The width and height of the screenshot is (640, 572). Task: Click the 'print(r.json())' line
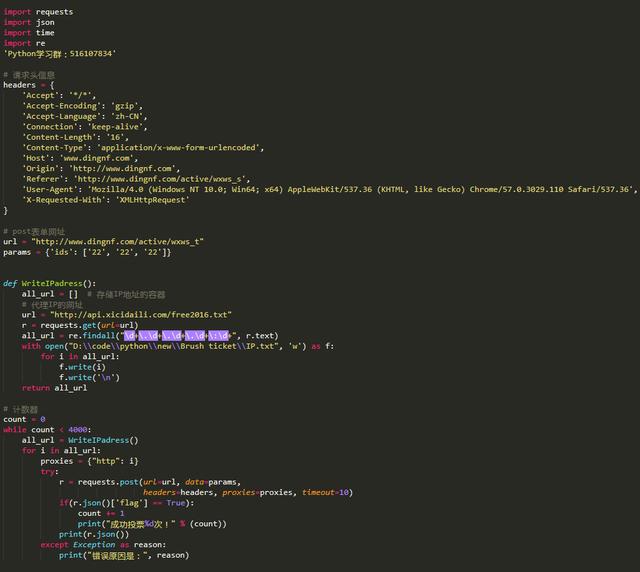point(94,534)
